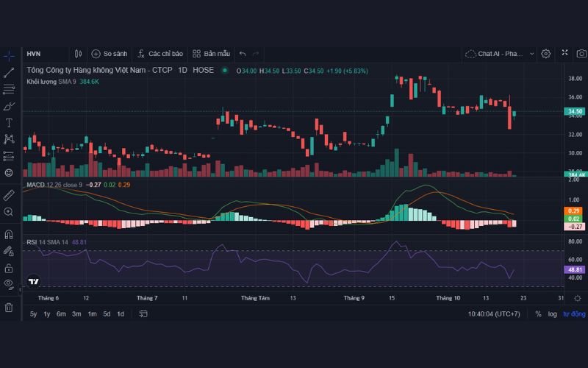
Task: Toggle hide all drawings eye icon
Action: point(9,283)
